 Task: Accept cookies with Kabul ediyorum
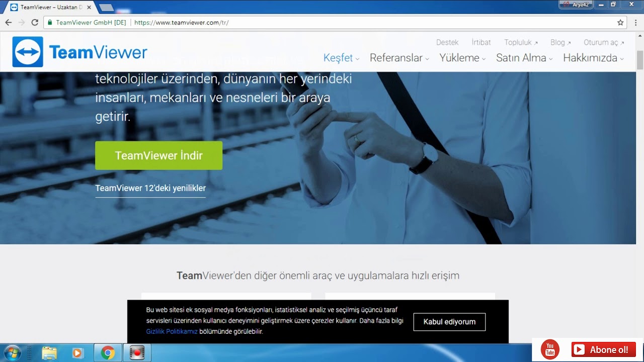tap(449, 322)
